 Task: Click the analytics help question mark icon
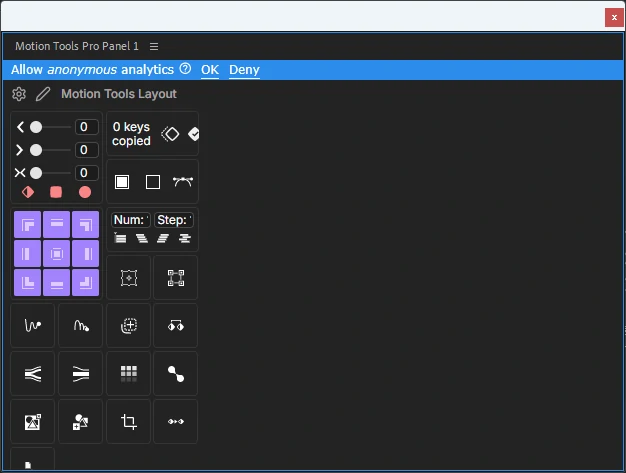click(x=185, y=69)
